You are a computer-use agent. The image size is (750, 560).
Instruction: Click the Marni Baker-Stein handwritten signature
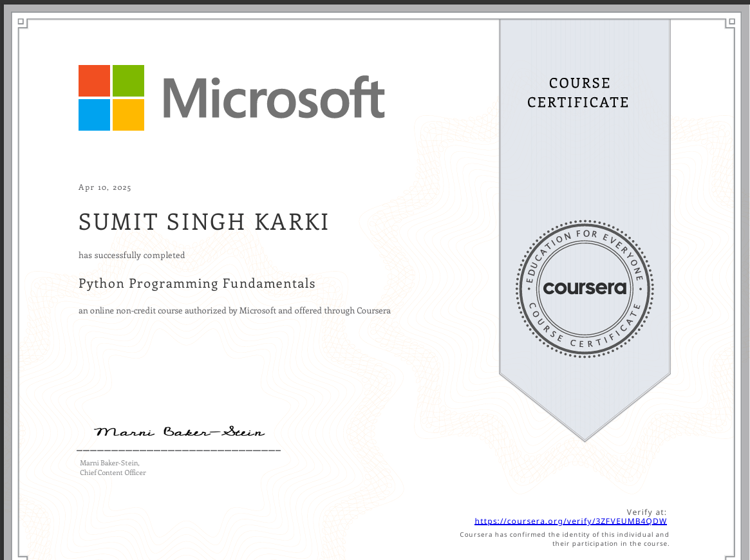pos(180,432)
